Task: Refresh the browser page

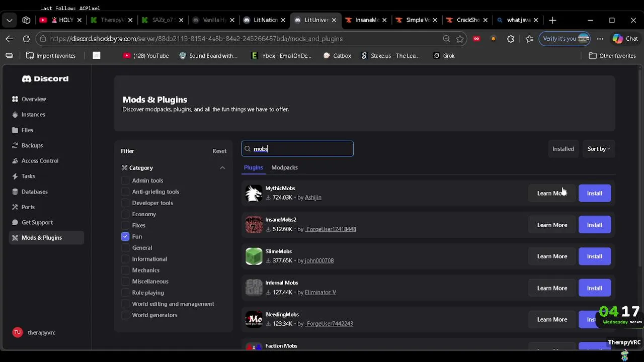Action: point(26,39)
